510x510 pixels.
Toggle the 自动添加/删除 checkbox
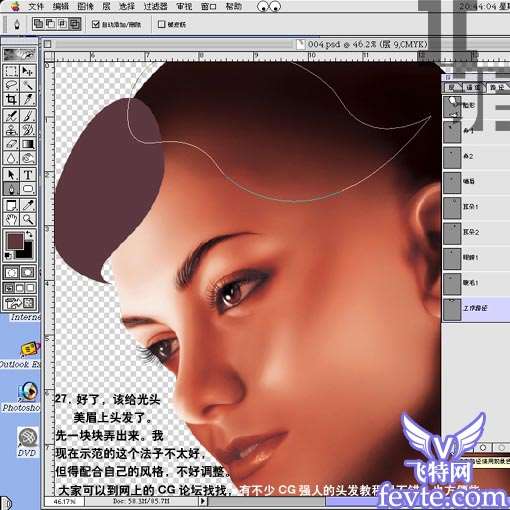[x=96, y=24]
